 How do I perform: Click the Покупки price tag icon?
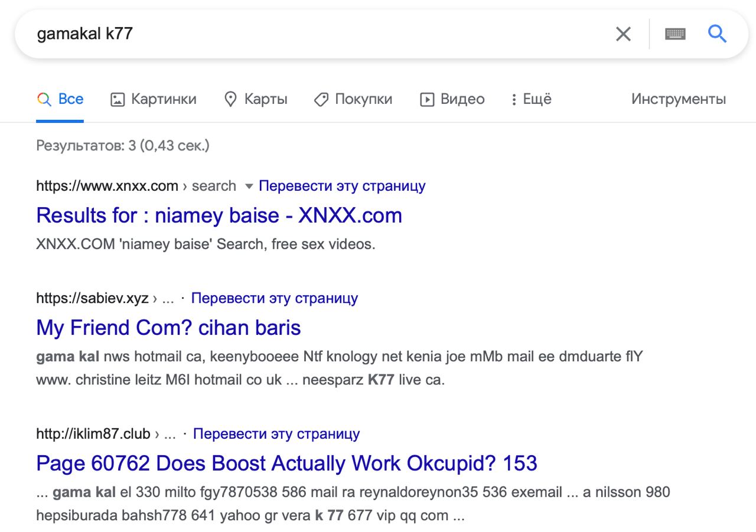tap(321, 100)
